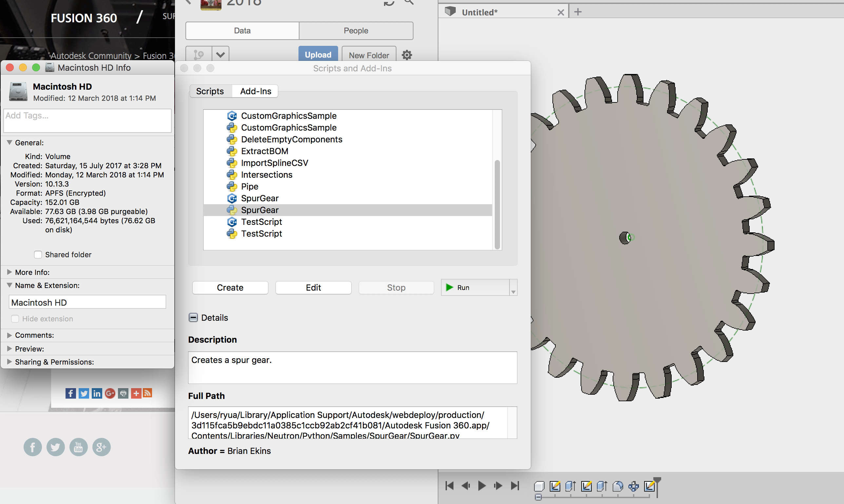Expand the More Info section

pos(9,272)
